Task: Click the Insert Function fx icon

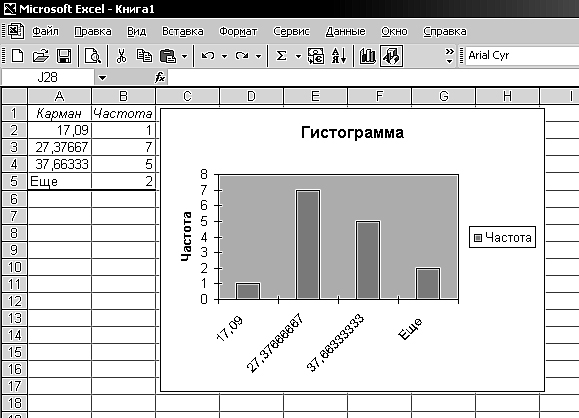Action: point(160,78)
